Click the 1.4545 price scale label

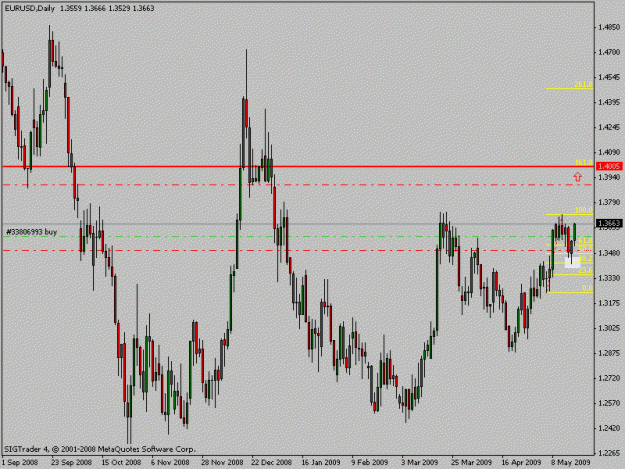pos(609,77)
